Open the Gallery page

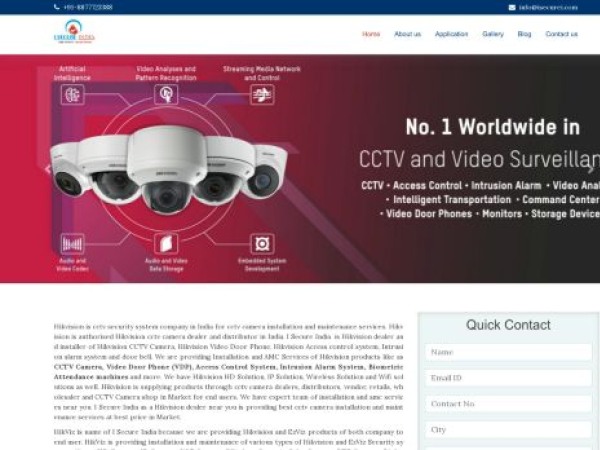pos(493,34)
